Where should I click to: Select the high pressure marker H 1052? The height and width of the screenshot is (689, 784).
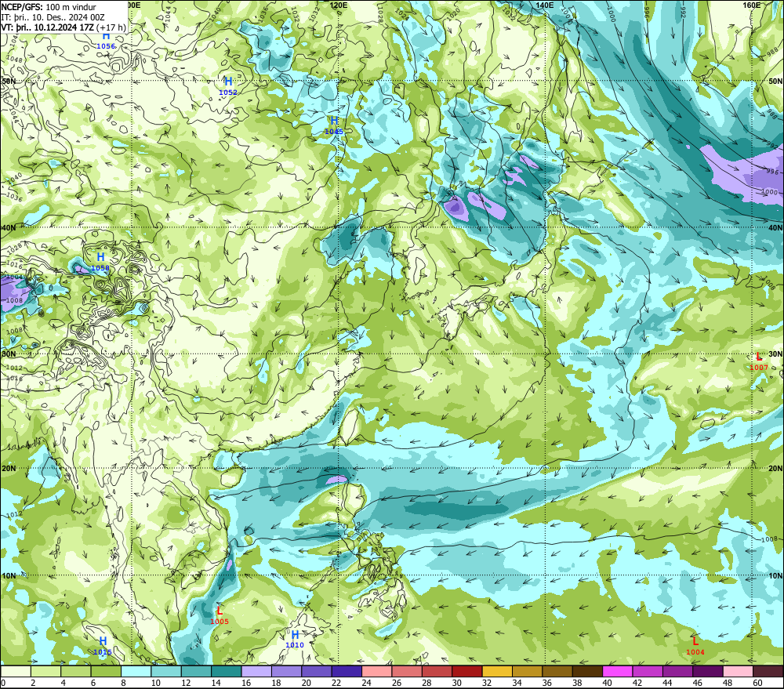tap(228, 86)
